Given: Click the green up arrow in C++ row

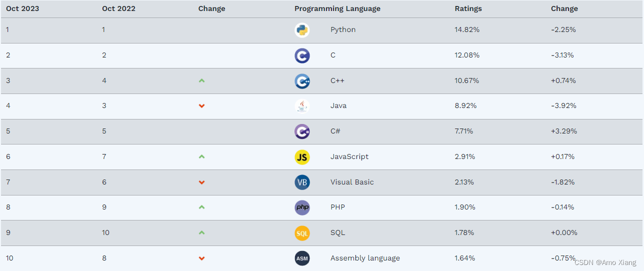Looking at the screenshot, I should click(x=201, y=80).
